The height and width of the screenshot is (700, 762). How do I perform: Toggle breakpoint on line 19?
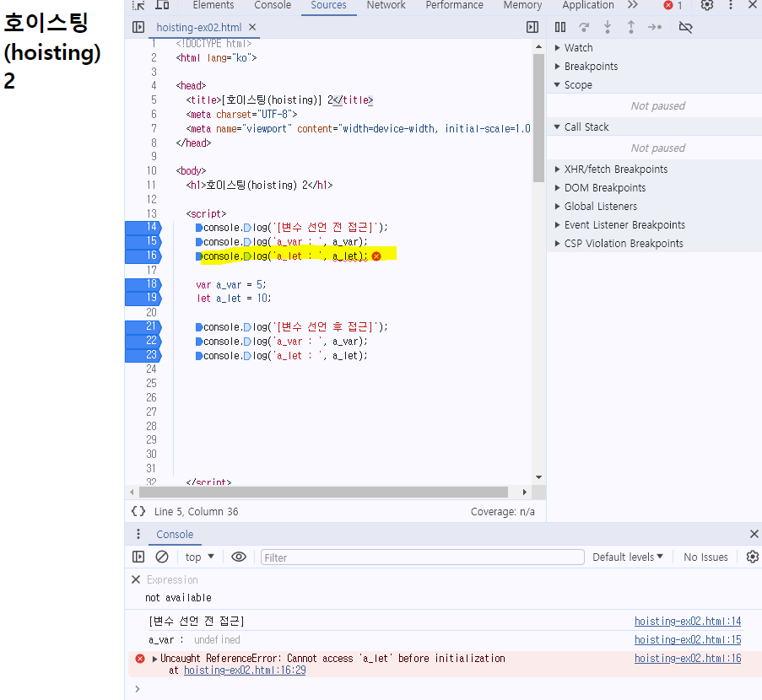click(143, 298)
